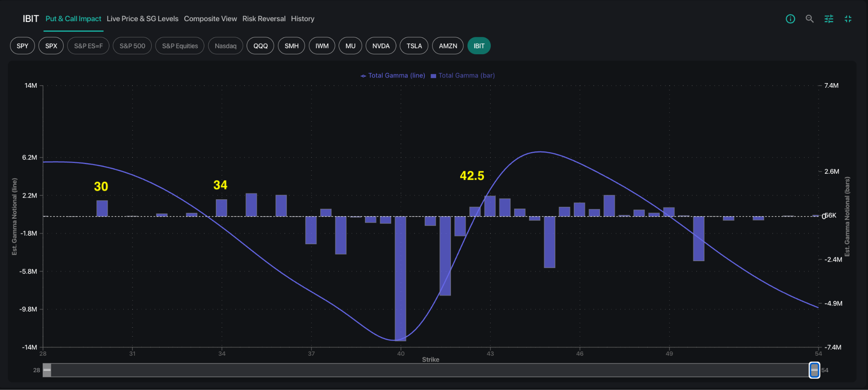Click the right range slider handle at 54

tap(814, 370)
